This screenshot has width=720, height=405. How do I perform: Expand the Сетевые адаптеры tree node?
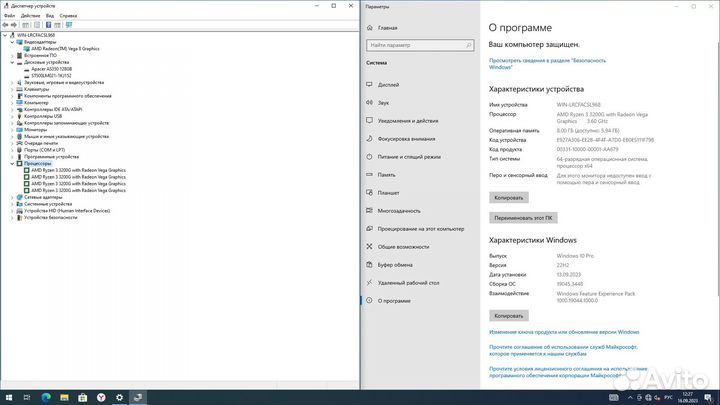pyautogui.click(x=13, y=197)
